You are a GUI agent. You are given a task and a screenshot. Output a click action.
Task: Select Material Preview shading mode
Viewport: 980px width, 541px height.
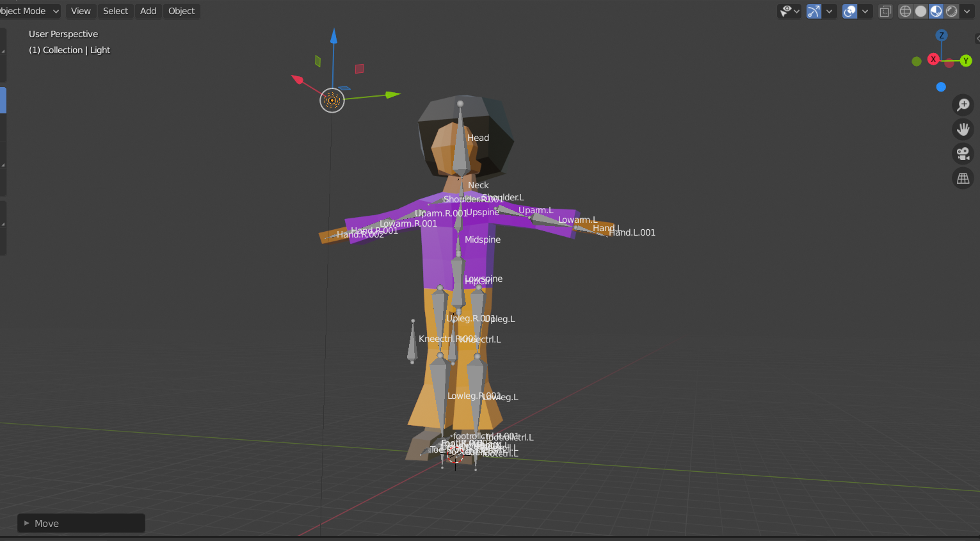tap(936, 11)
